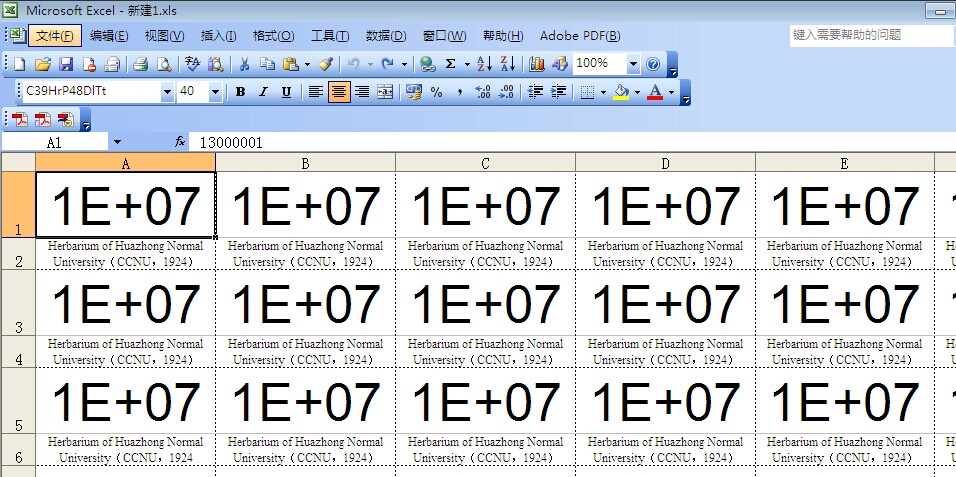Insert a hyperlink using the globe icon

tap(428, 64)
